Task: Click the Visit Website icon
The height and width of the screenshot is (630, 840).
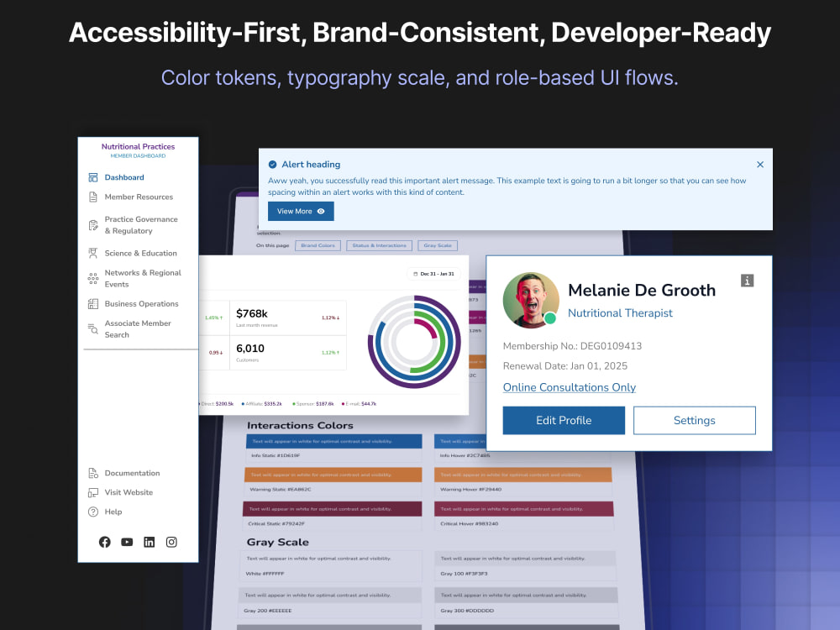Action: point(93,492)
